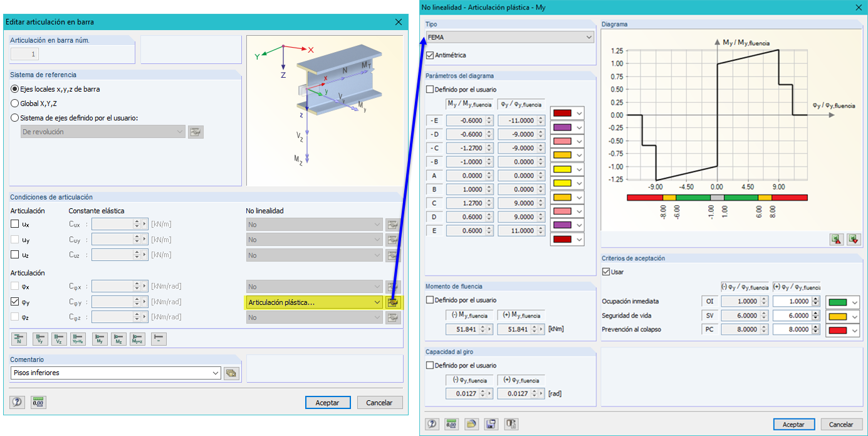
Task: Click the dark red color swatch for row E
Action: [562, 239]
